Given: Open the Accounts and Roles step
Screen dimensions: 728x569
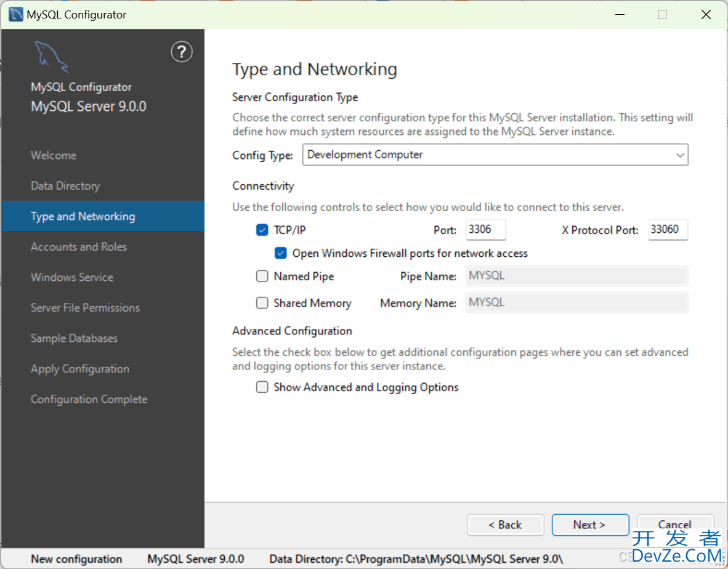Looking at the screenshot, I should pyautogui.click(x=78, y=247).
